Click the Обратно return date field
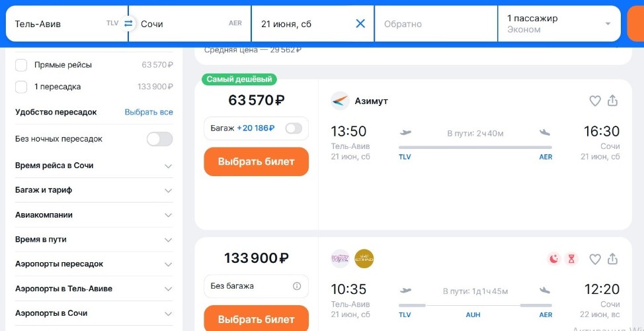644x331 pixels. [x=436, y=24]
